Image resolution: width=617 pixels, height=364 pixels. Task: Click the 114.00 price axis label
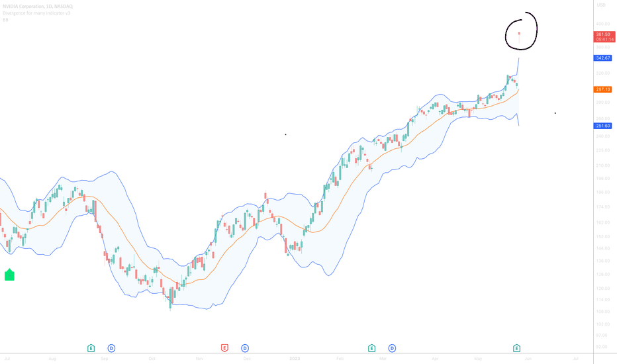(602, 299)
